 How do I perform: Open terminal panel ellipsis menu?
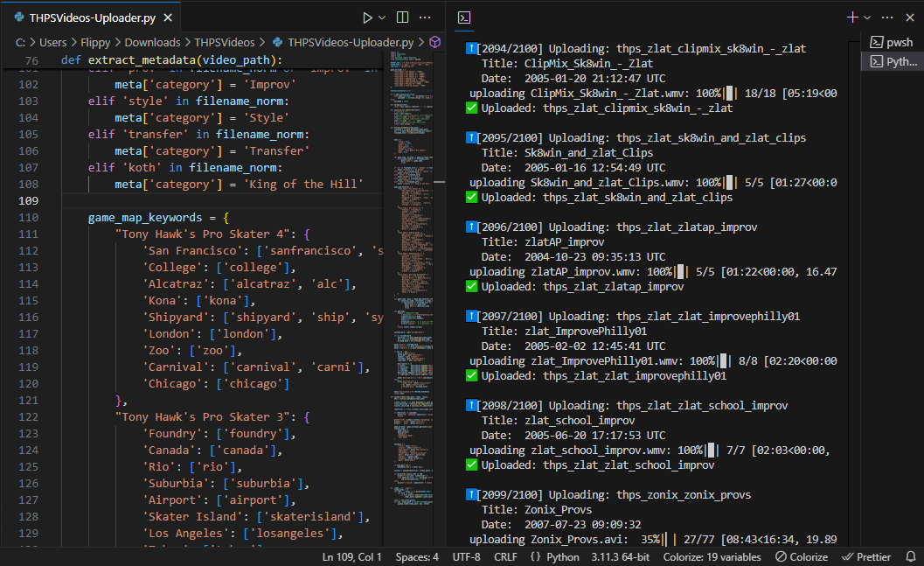[887, 17]
